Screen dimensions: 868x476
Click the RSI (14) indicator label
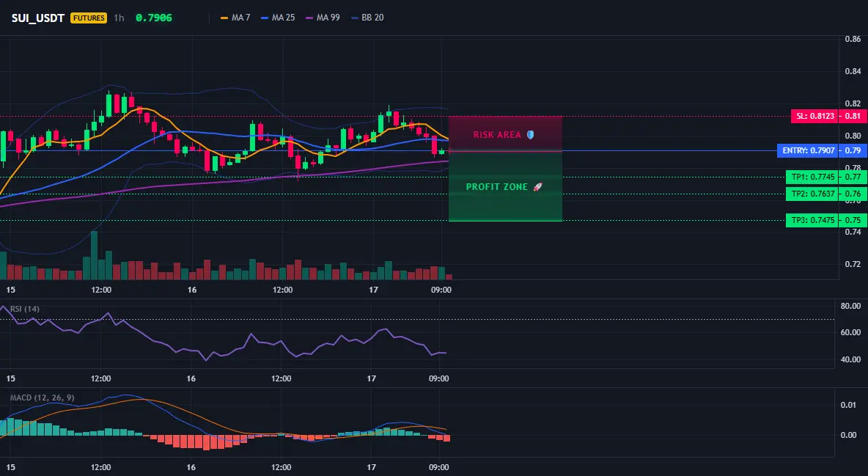[x=25, y=309]
